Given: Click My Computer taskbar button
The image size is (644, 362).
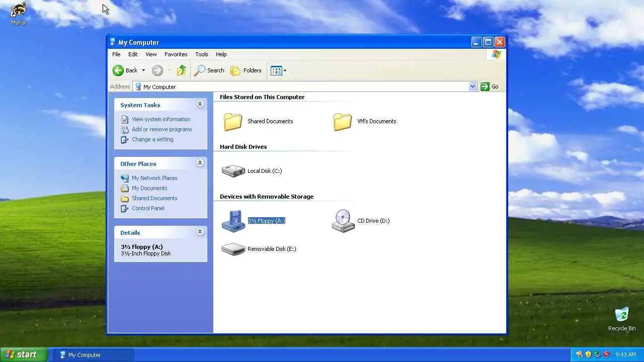Looking at the screenshot, I should (x=94, y=355).
